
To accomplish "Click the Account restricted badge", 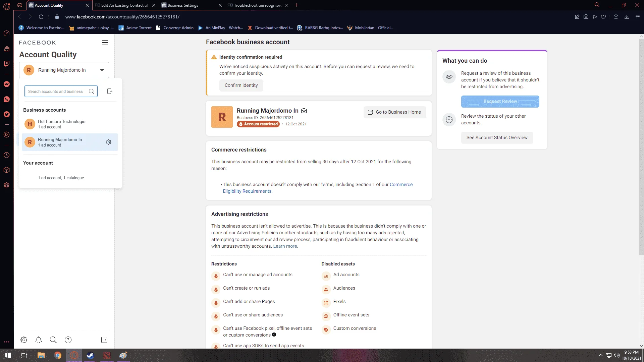I will (258, 124).
